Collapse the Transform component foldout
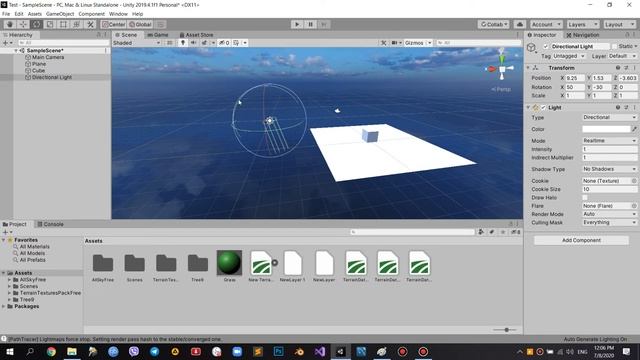 [528, 68]
